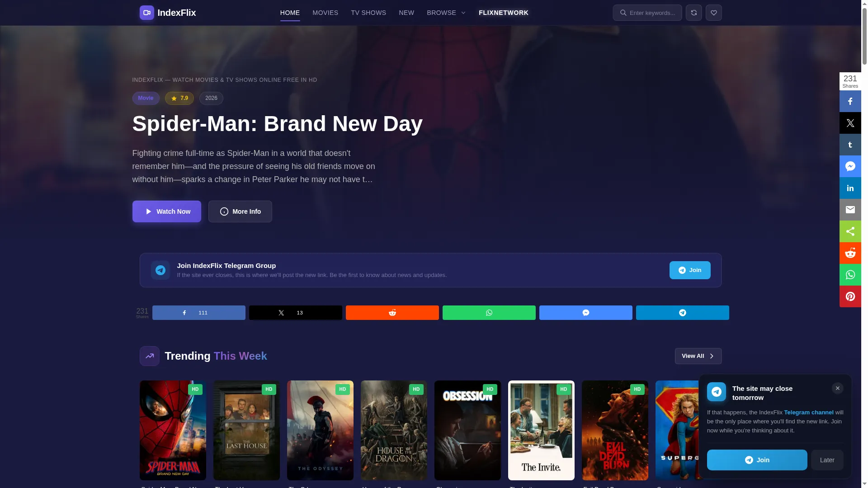868x488 pixels.
Task: Click the 2026 year badge
Action: pyautogui.click(x=211, y=98)
